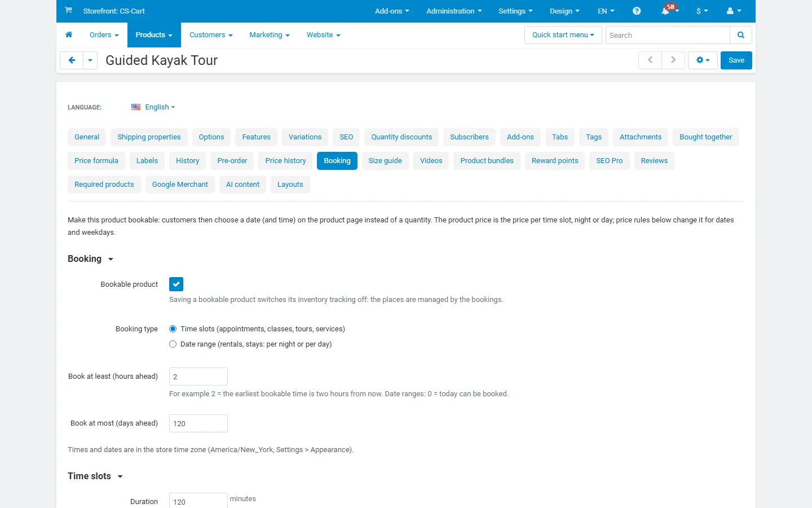The image size is (812, 508).
Task: Uncheck the Bookable product checkbox
Action: [176, 284]
